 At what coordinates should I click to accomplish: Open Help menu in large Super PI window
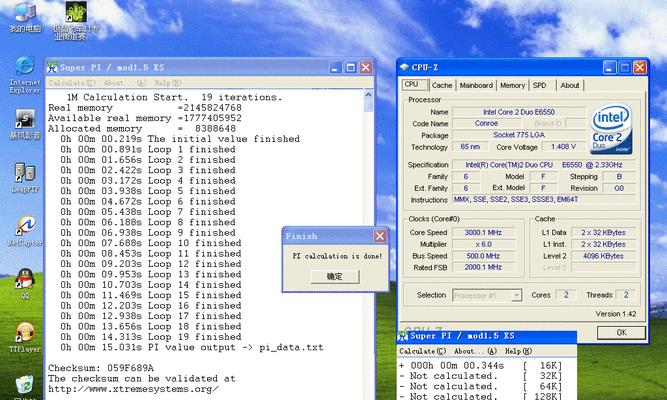[x=168, y=83]
